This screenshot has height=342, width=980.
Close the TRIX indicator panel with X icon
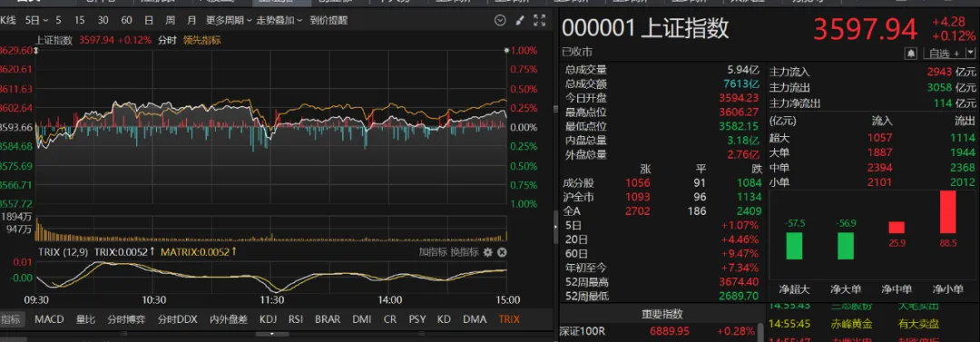click(x=501, y=252)
